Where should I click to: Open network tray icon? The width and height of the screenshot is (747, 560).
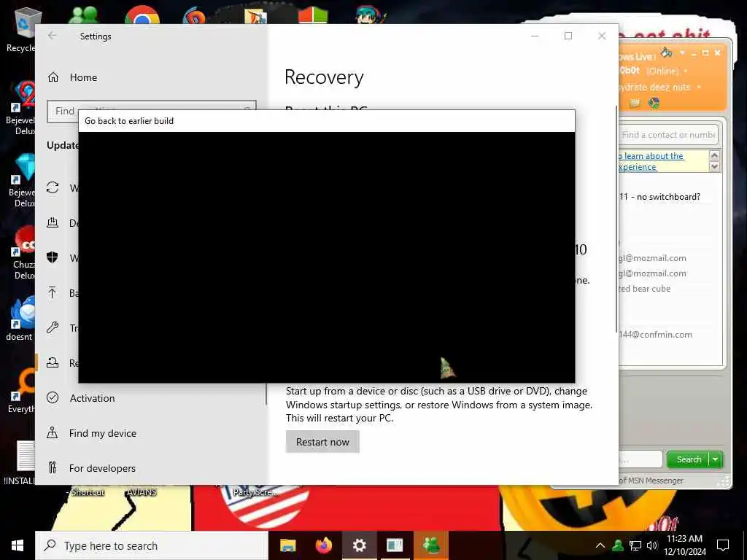click(x=635, y=545)
